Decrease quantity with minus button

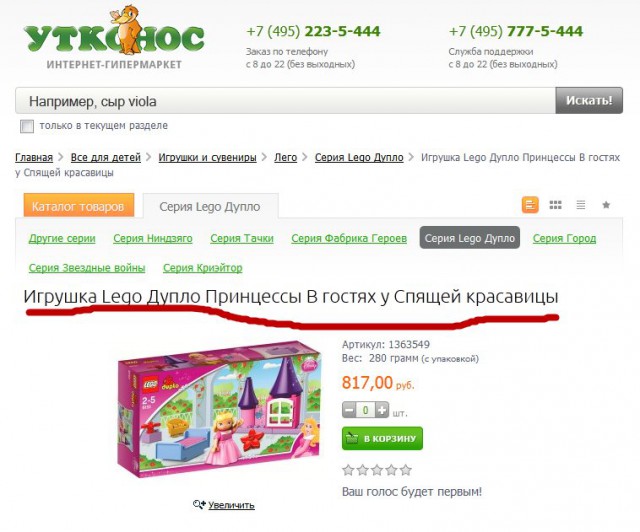(349, 410)
